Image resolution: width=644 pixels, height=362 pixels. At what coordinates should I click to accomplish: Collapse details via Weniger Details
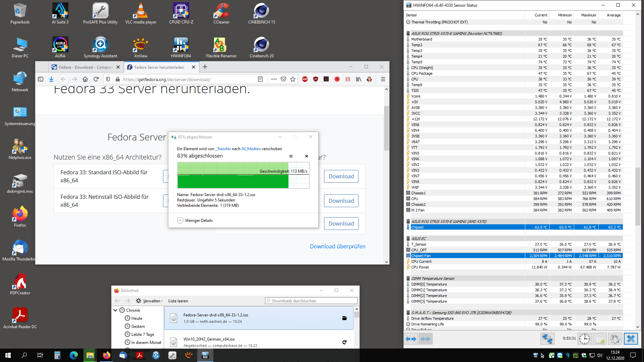point(195,221)
